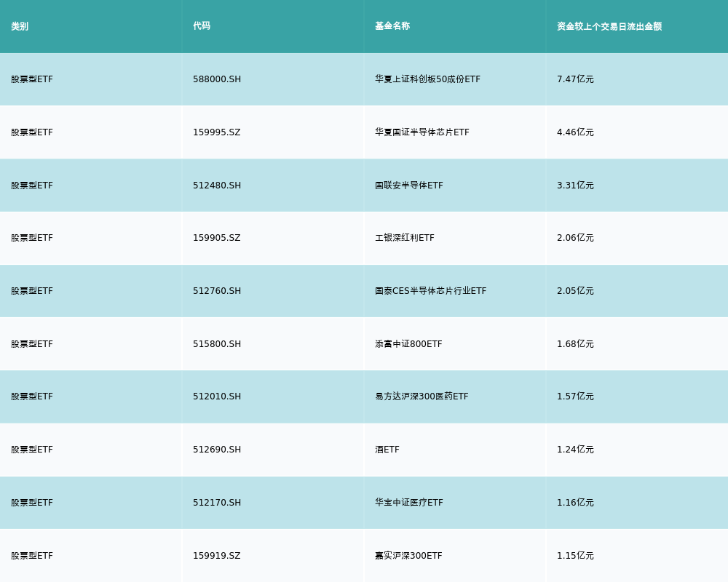The width and height of the screenshot is (728, 582).
Task: Select outflow amount 1.16亿元
Action: point(575,503)
